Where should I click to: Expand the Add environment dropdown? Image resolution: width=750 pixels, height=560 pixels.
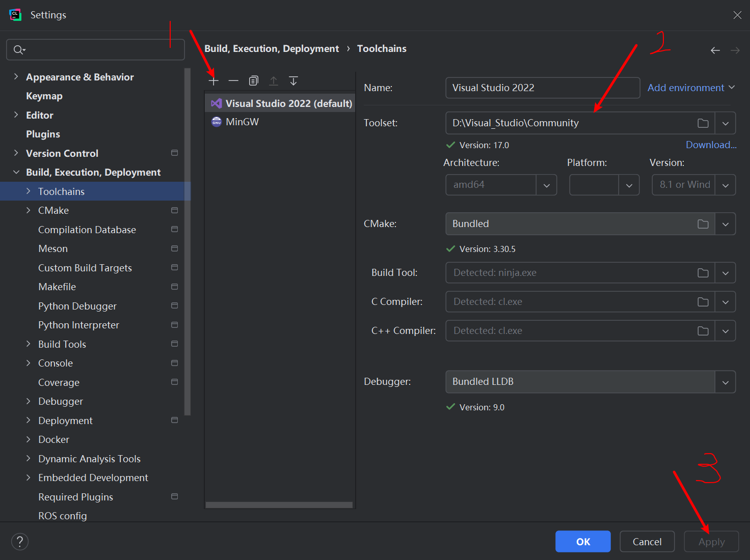click(x=691, y=88)
